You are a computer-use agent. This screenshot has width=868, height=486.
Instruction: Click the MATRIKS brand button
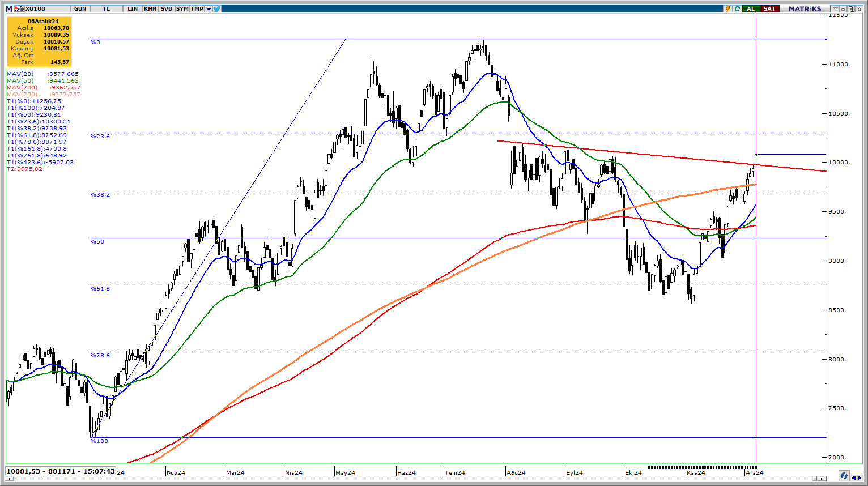(x=805, y=8)
